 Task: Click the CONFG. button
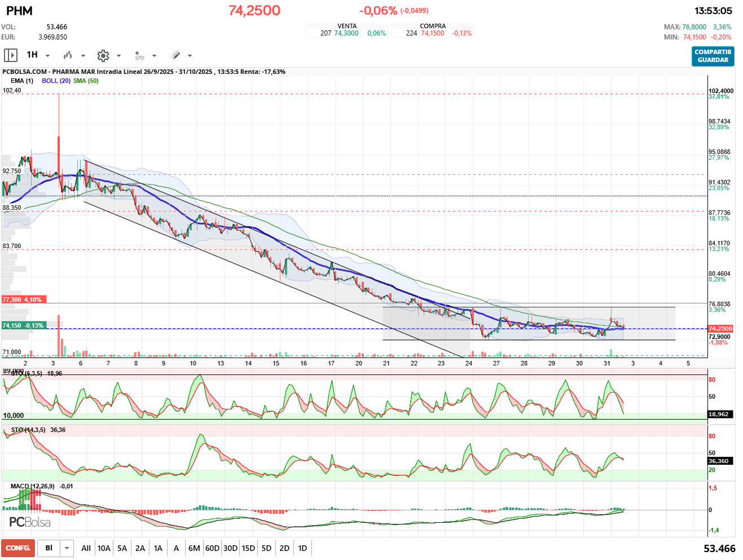18,548
